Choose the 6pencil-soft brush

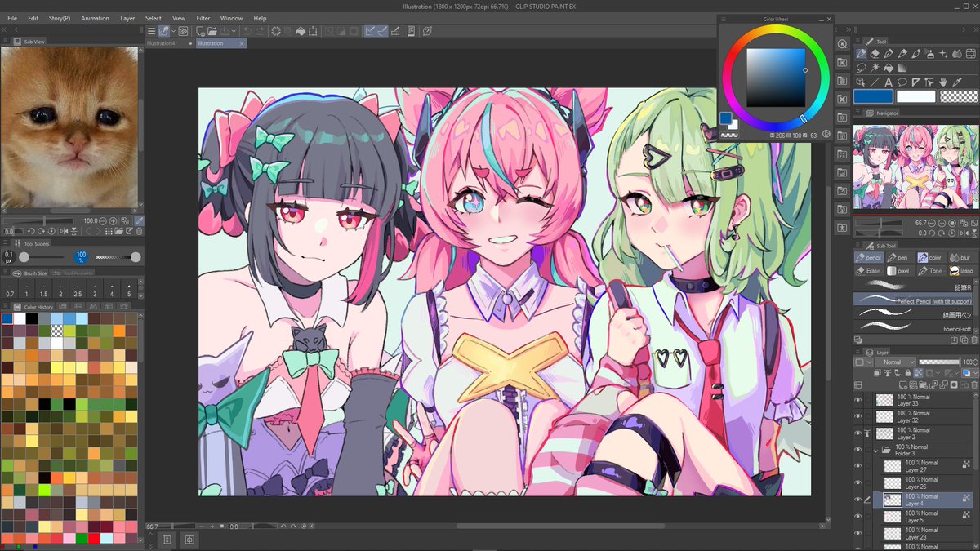tap(912, 327)
